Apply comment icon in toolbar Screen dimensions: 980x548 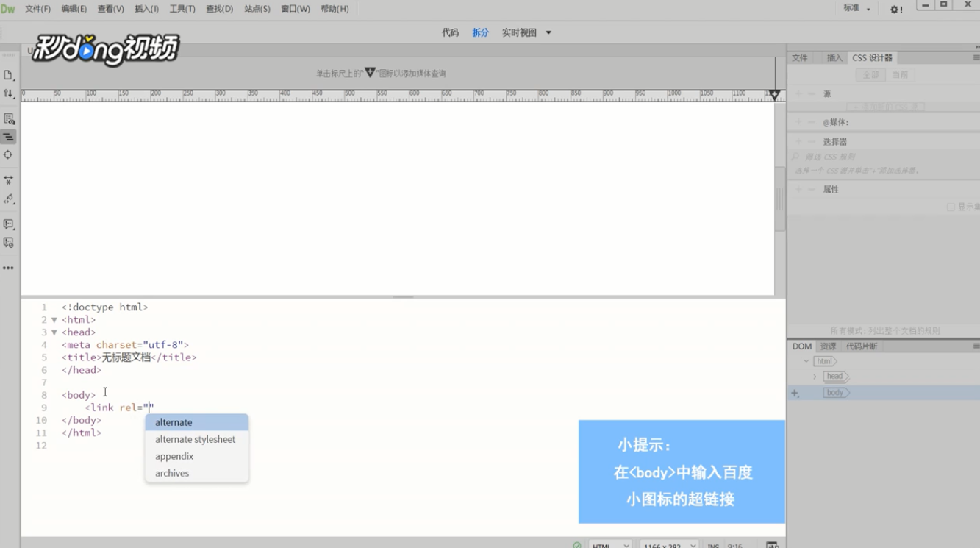point(9,224)
